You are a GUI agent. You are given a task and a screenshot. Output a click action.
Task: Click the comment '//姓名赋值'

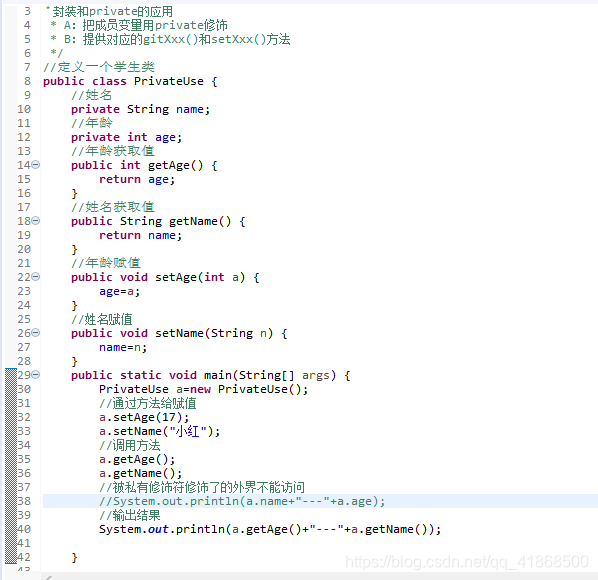coord(102,319)
